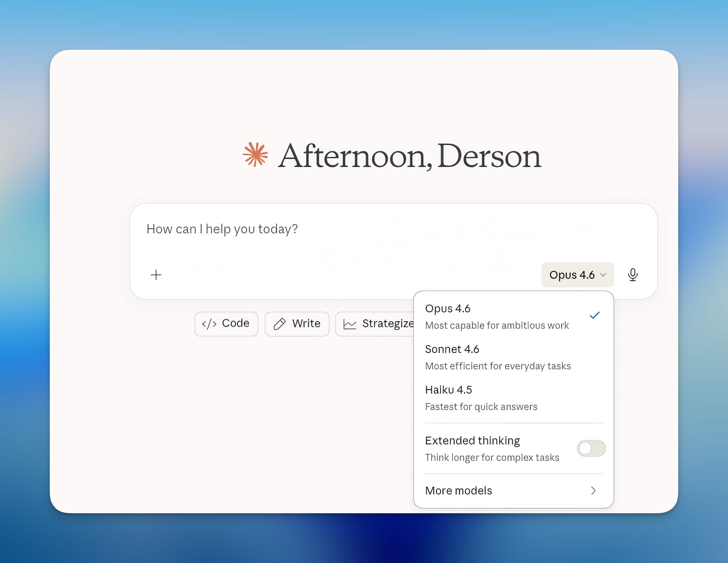Click the chart icon on Strategize
The image size is (728, 563).
click(x=350, y=324)
